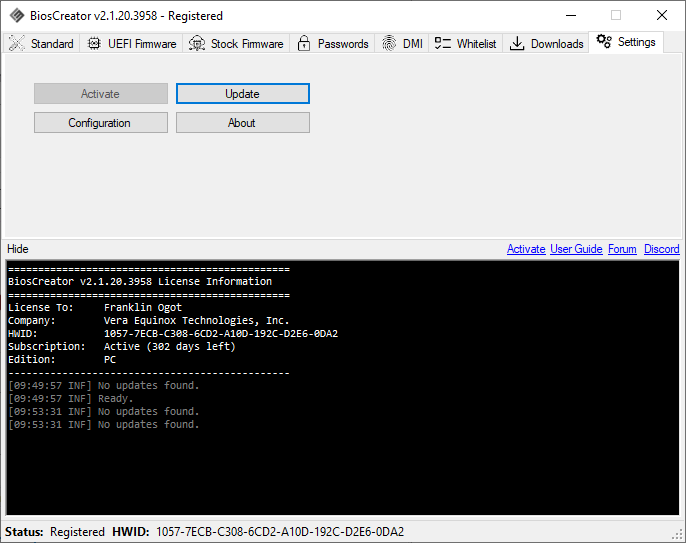Click the Subscription Active 302 days line
Screen dimensions: 686x543
(x=122, y=347)
